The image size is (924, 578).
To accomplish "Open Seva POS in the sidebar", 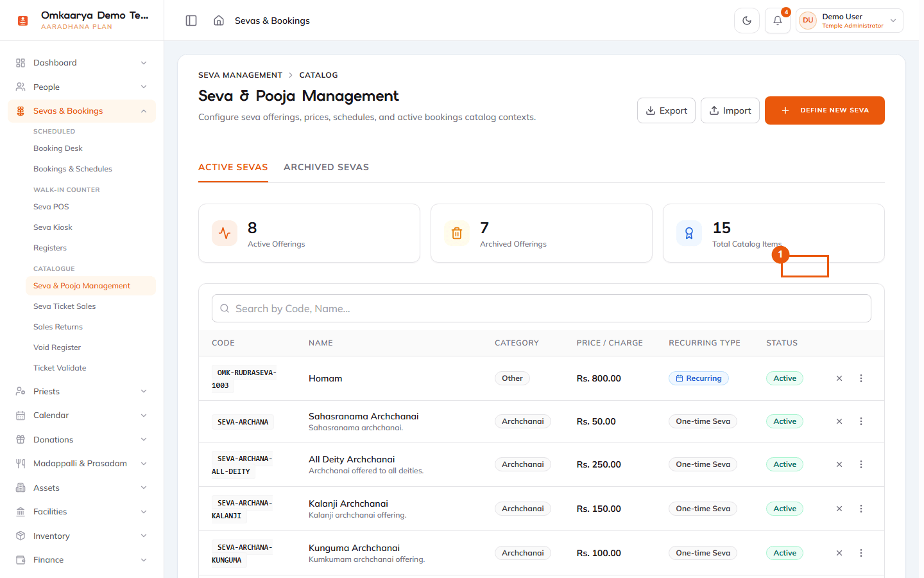I will tap(51, 207).
